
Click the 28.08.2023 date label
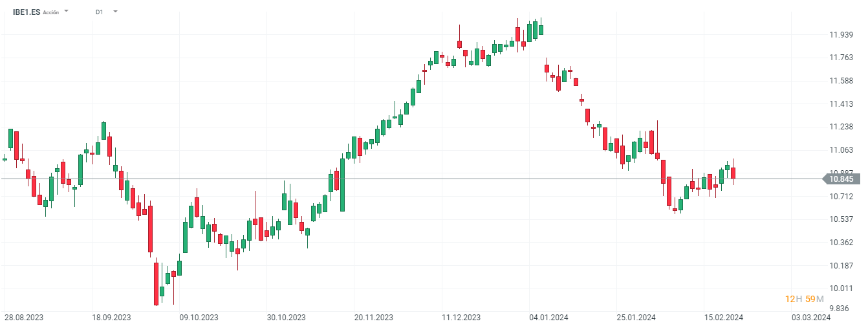(x=24, y=318)
